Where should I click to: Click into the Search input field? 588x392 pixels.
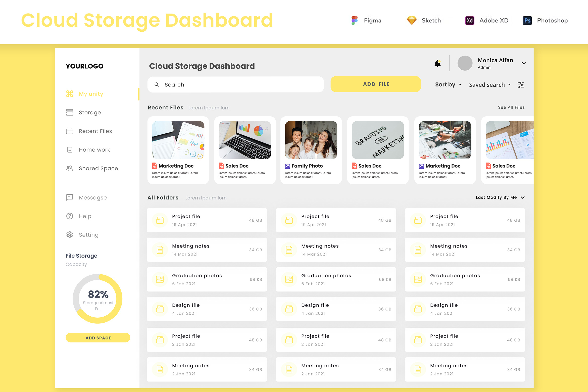(235, 85)
